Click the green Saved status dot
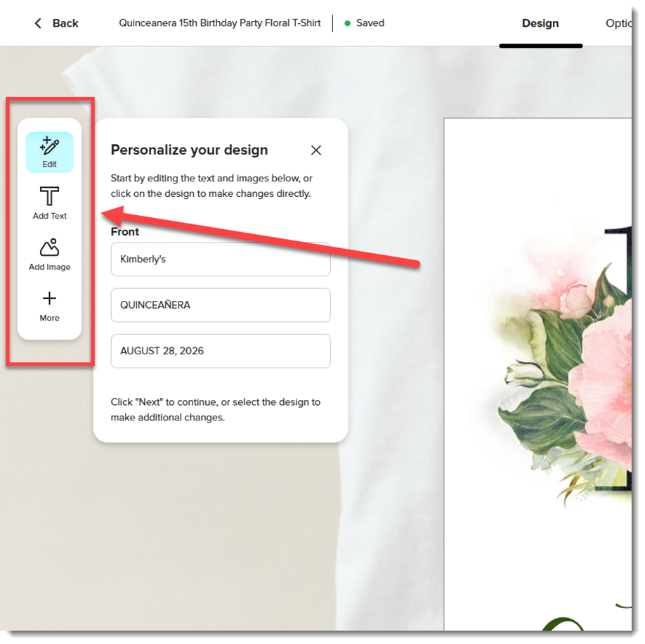This screenshot has height=644, width=645. pos(347,23)
